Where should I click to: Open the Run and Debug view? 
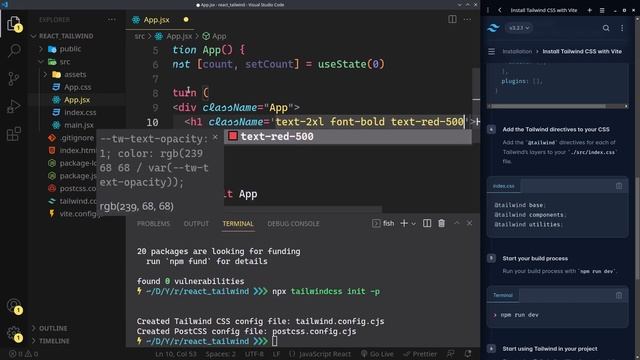click(x=14, y=106)
